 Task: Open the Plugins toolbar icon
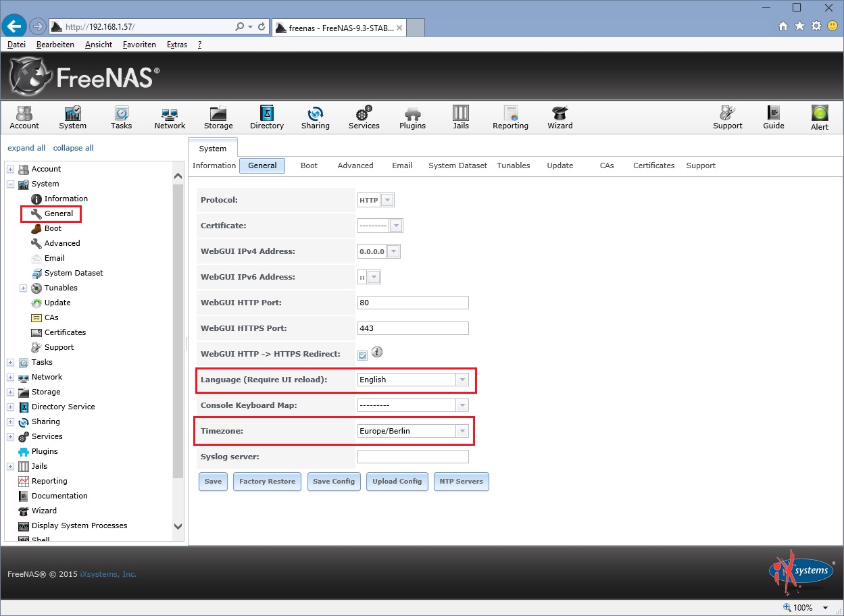pyautogui.click(x=412, y=117)
